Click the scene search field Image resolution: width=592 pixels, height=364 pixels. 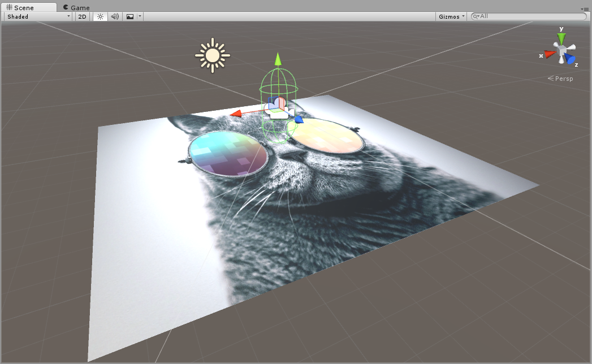click(529, 16)
